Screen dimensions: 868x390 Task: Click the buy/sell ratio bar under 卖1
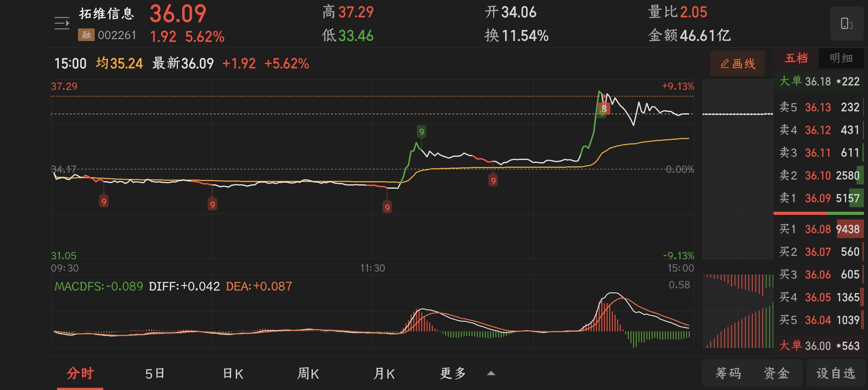click(x=818, y=213)
